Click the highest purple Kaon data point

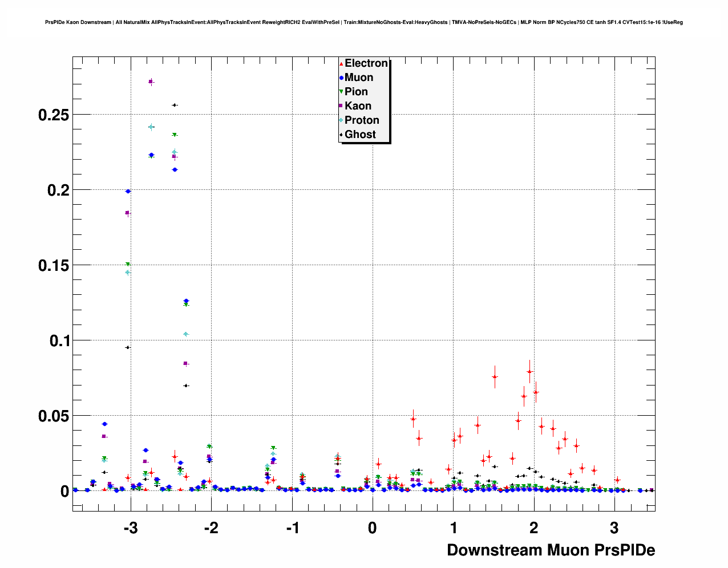pyautogui.click(x=151, y=82)
